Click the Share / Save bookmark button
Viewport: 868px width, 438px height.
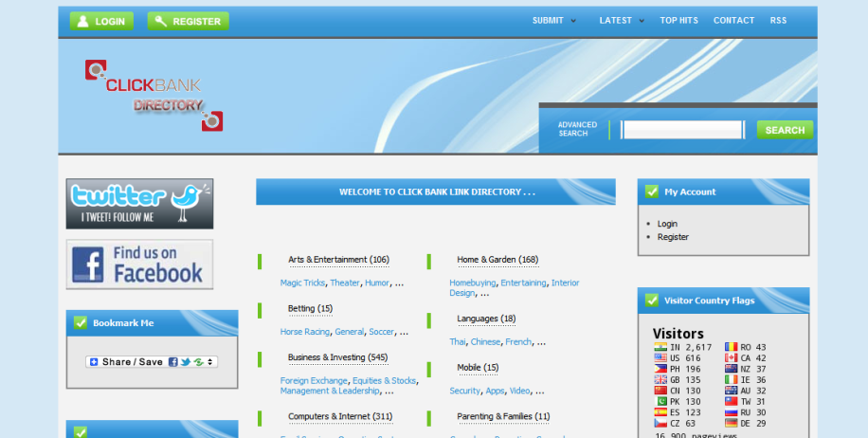[x=151, y=361]
